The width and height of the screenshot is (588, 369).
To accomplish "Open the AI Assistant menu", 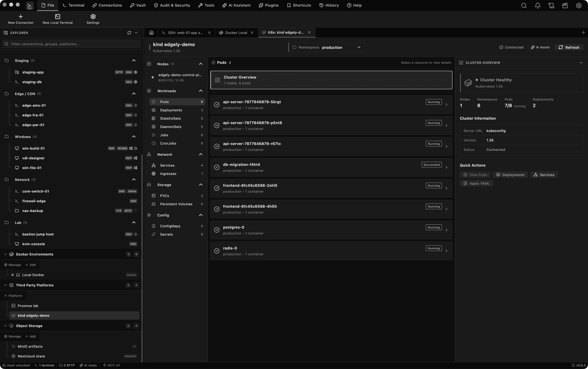I will [x=237, y=5].
